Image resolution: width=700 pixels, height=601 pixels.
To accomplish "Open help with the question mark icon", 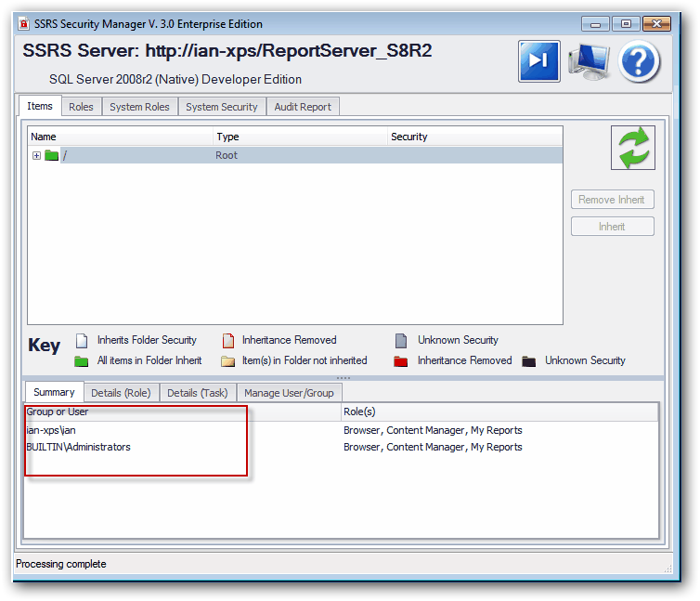I will tap(639, 61).
